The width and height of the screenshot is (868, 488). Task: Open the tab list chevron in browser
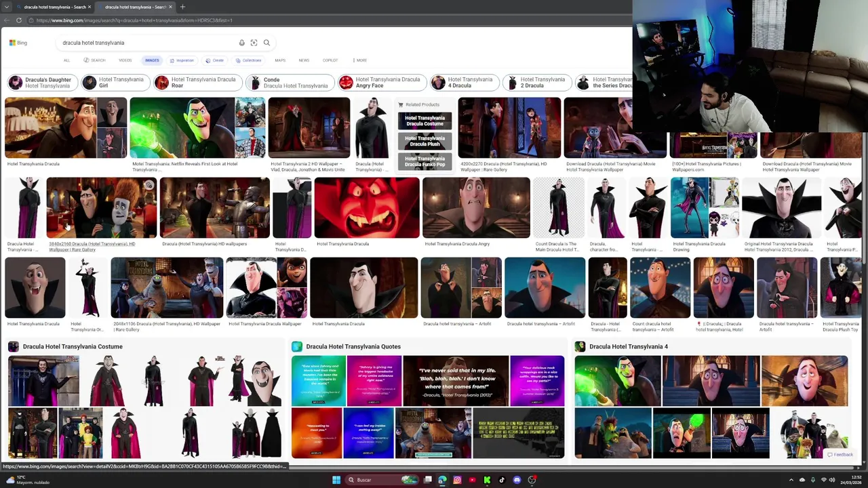[x=7, y=7]
